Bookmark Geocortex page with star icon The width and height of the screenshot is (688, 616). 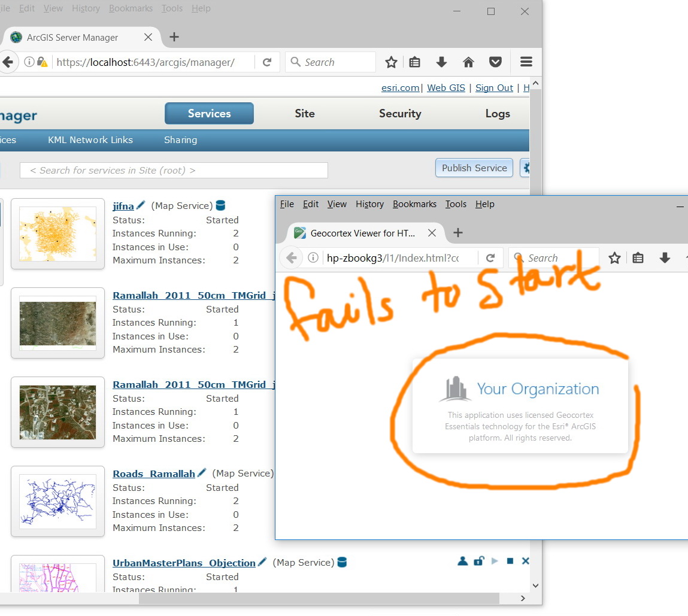click(x=614, y=258)
